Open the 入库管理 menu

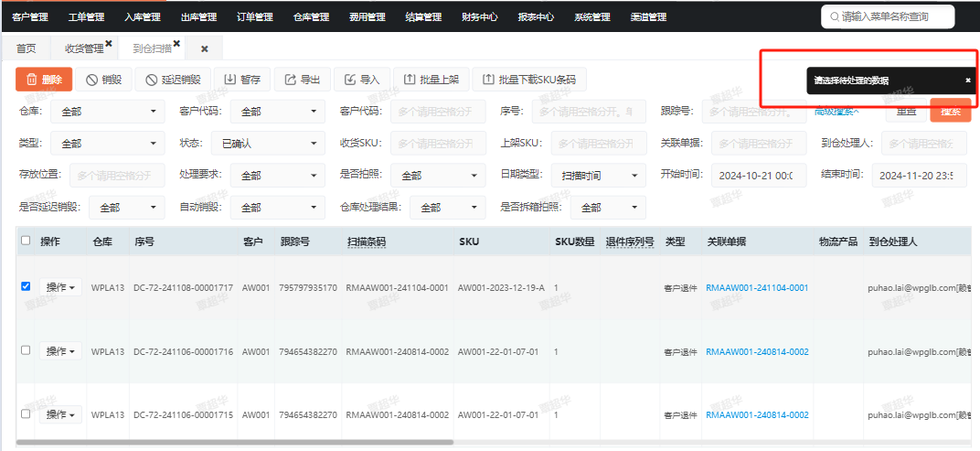[x=143, y=16]
